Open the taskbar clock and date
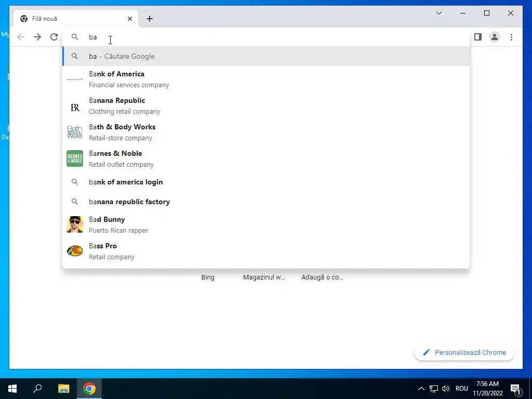This screenshot has width=532, height=399. tap(487, 389)
